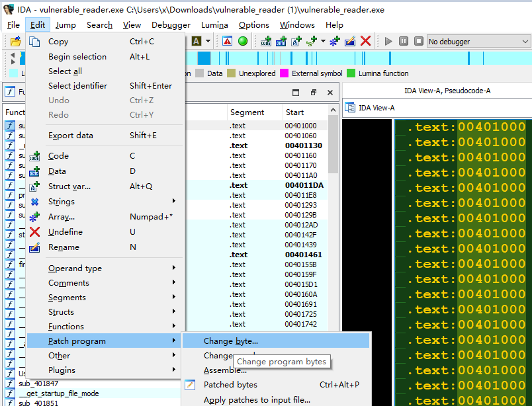This screenshot has width=532, height=406.
Task: Open the Jump menu
Action: 66,25
